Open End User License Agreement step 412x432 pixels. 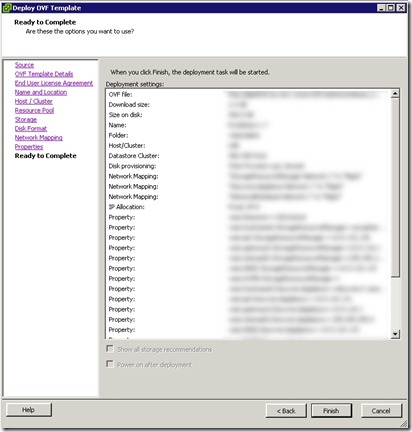click(54, 83)
